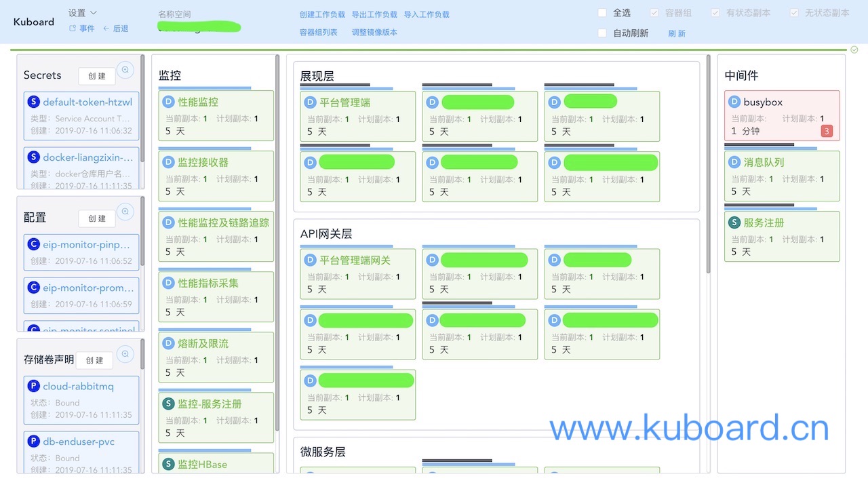
Task: Click the 展现层 section heading
Action: click(x=317, y=76)
